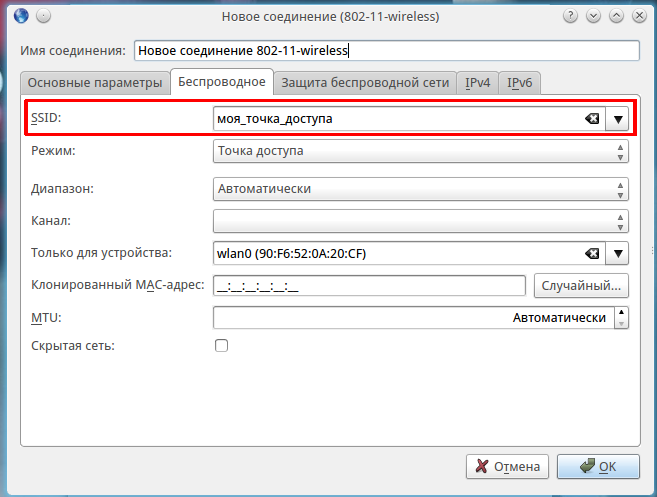Select the Беспроводное tab

[x=222, y=82]
